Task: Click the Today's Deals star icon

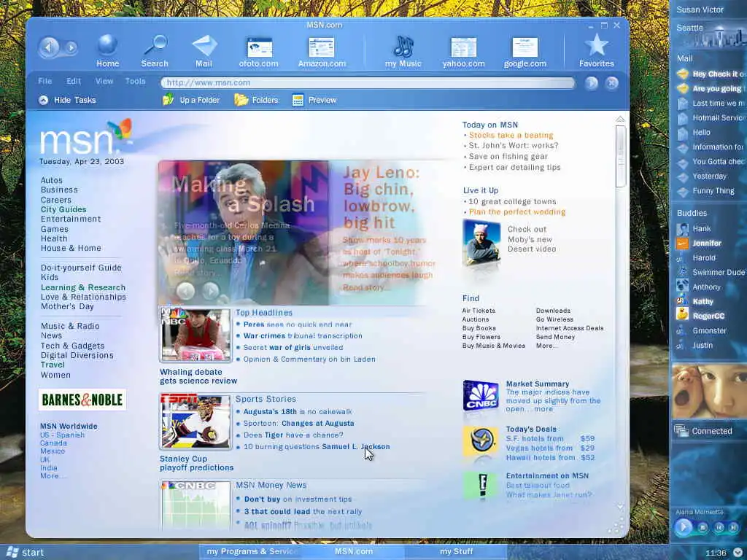Action: [x=481, y=441]
